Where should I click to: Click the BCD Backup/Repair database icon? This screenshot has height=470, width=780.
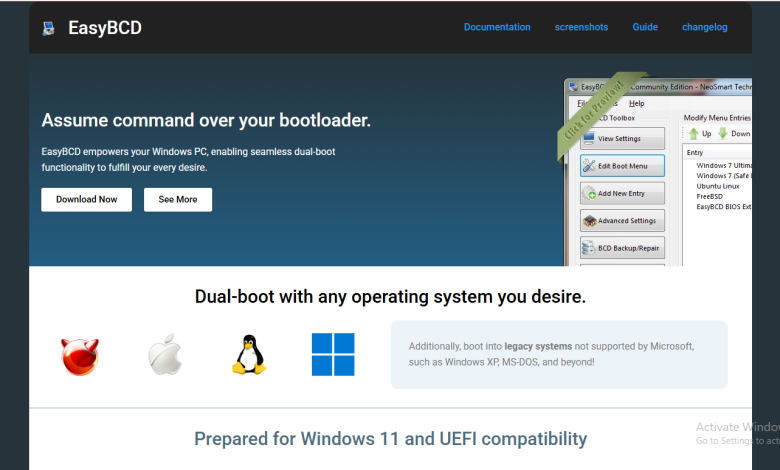(x=589, y=248)
